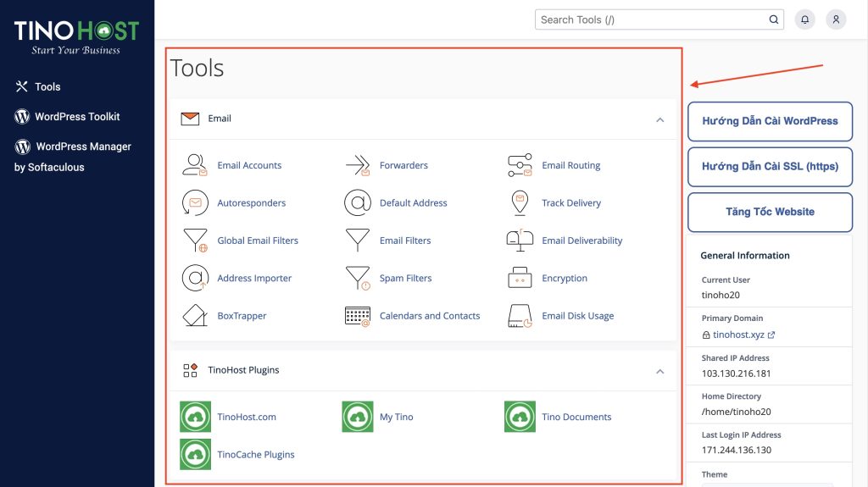Select the home directory /home/tinoho20 text

pyautogui.click(x=736, y=411)
